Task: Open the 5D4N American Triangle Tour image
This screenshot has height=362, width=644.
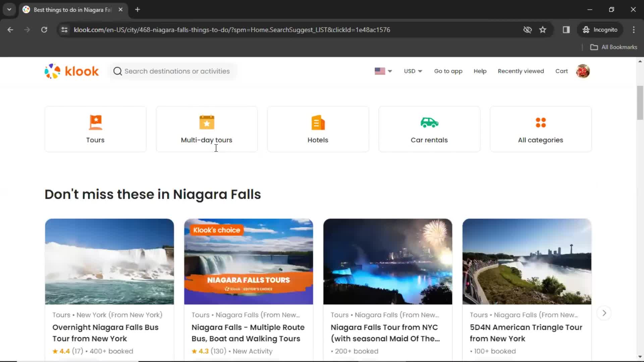Action: [x=527, y=261]
